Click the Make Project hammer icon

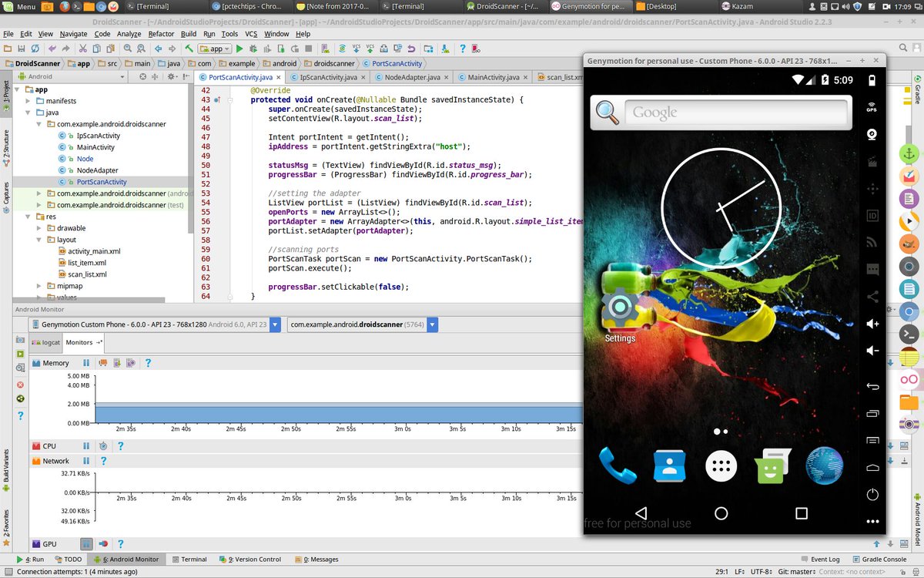[x=189, y=48]
